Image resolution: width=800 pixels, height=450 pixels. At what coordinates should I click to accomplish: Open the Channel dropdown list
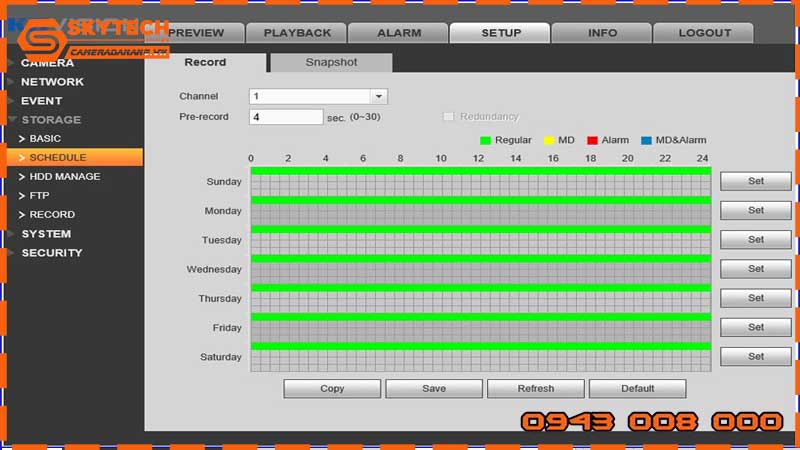378,97
